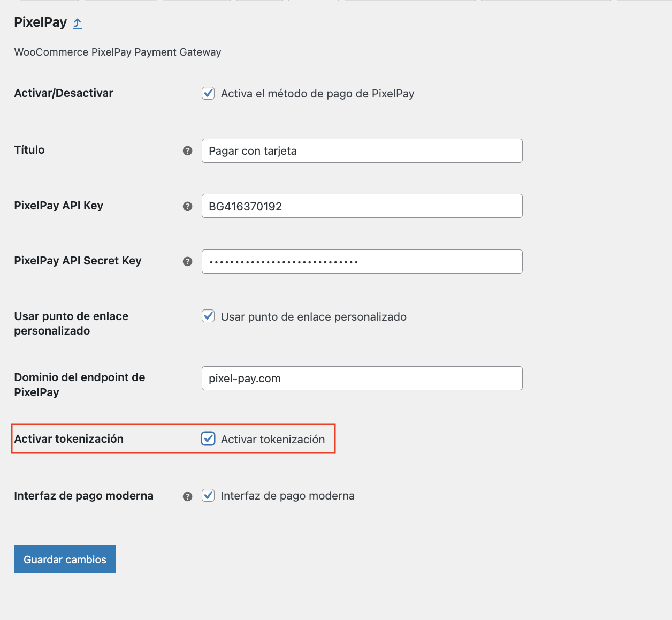This screenshot has height=620, width=672.
Task: Click the Activar/Desactivar row label
Action: [x=64, y=93]
